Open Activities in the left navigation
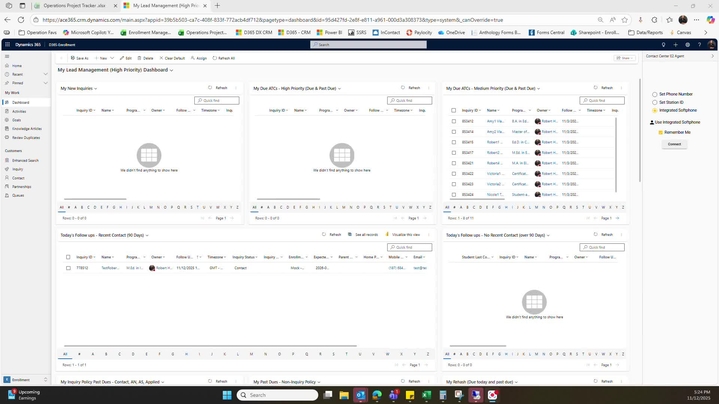The image size is (719, 404). [19, 111]
